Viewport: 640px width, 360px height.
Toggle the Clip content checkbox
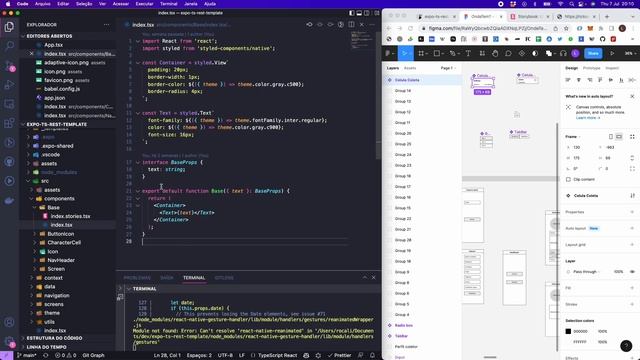click(568, 179)
